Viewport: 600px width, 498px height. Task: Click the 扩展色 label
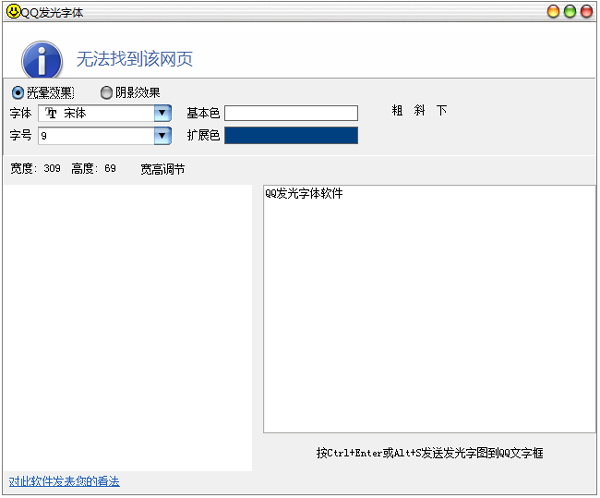click(203, 136)
